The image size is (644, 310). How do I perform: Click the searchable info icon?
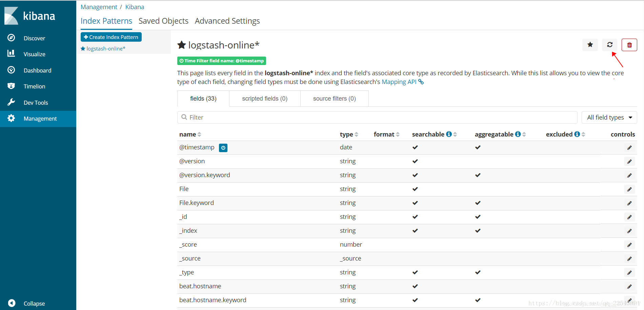pos(449,134)
